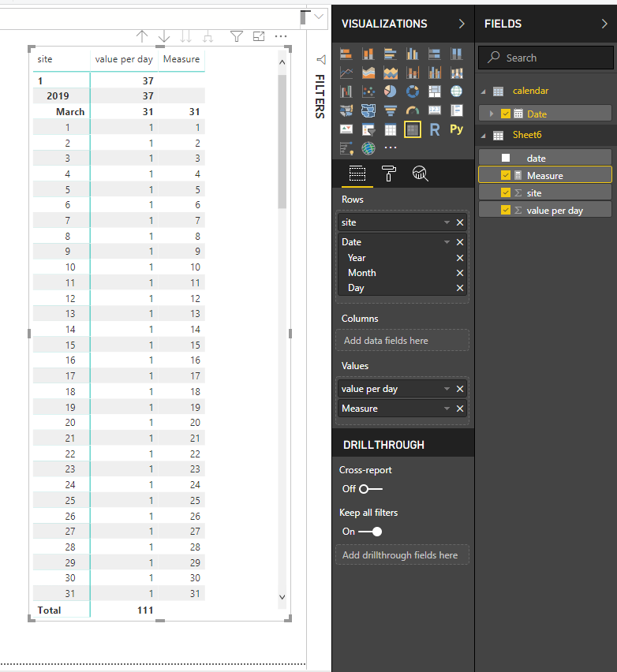The width and height of the screenshot is (617, 672).
Task: Select the Stacked column chart visual
Action: click(x=368, y=54)
